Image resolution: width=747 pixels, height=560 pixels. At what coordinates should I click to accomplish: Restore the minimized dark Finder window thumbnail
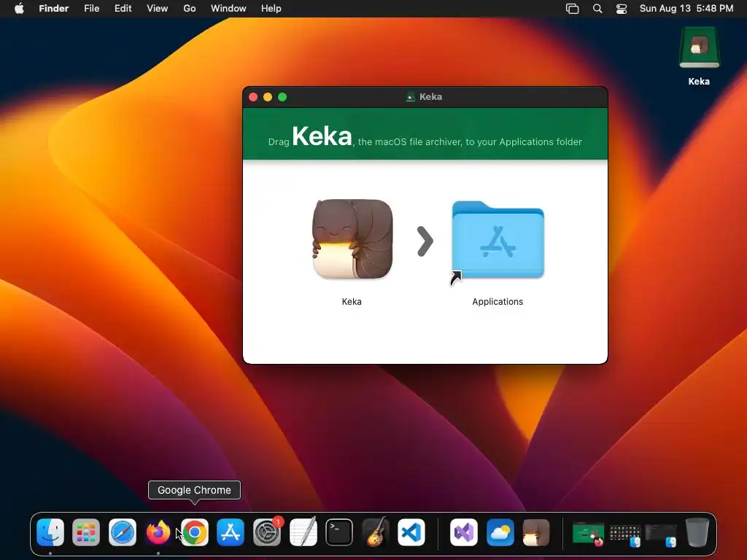pos(661,534)
